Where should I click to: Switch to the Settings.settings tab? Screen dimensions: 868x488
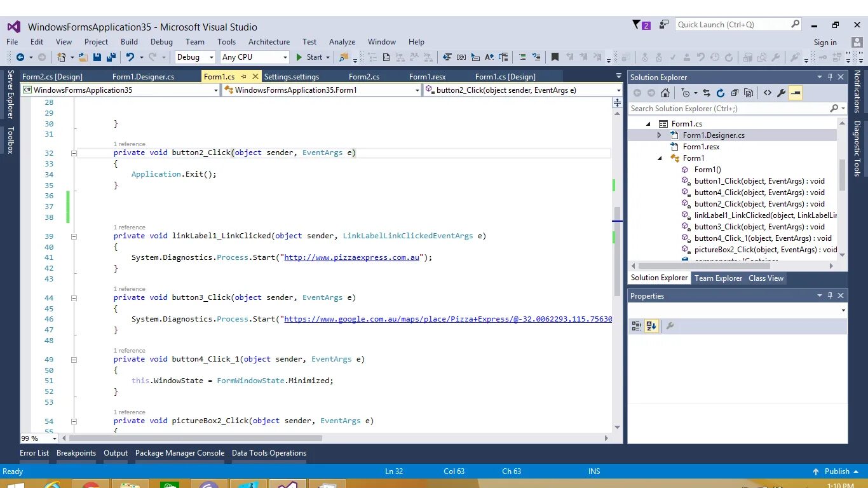pyautogui.click(x=292, y=77)
